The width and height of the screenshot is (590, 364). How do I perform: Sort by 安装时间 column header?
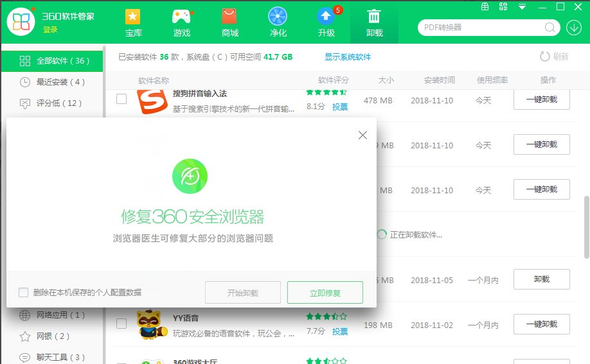click(x=440, y=80)
